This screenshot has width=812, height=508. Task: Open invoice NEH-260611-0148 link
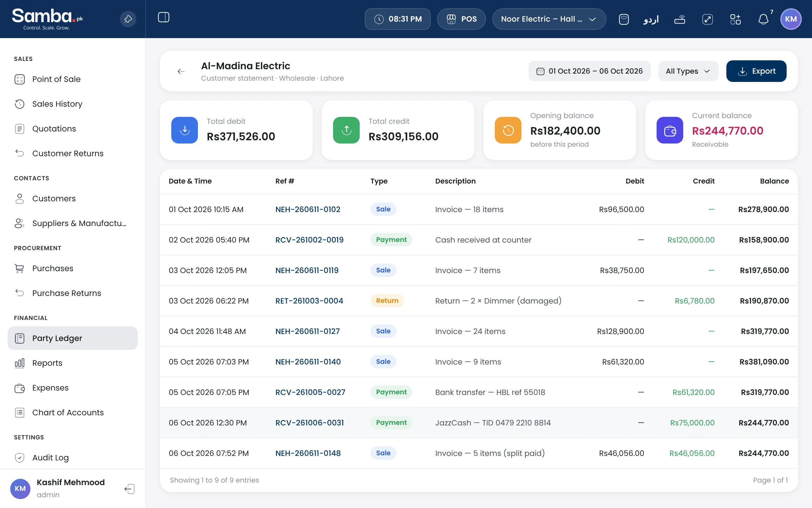pyautogui.click(x=308, y=453)
